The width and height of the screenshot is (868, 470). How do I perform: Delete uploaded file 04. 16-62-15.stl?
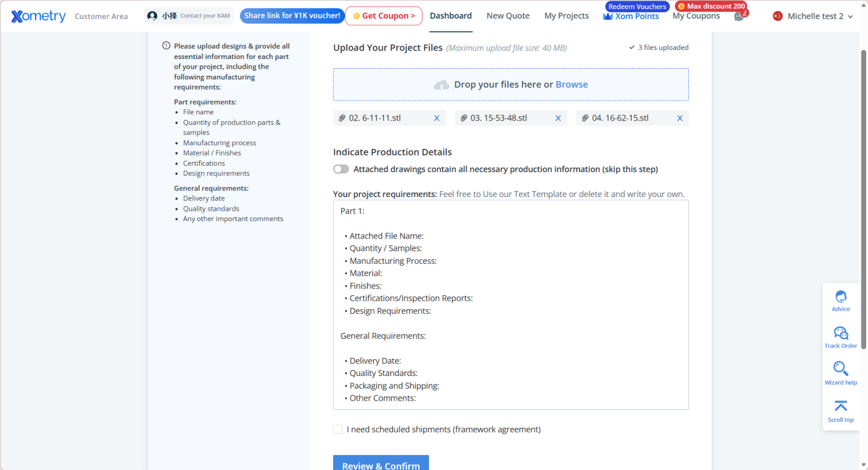click(679, 118)
